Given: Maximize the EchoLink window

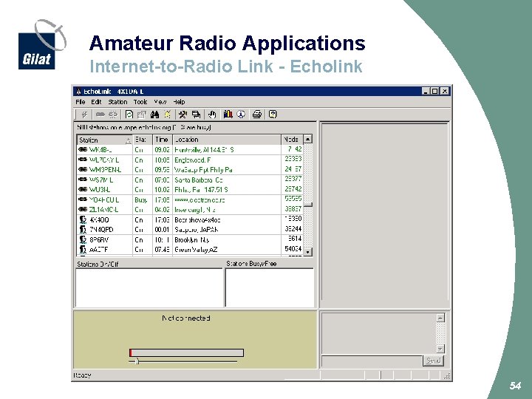Looking at the screenshot, I should tap(434, 92).
